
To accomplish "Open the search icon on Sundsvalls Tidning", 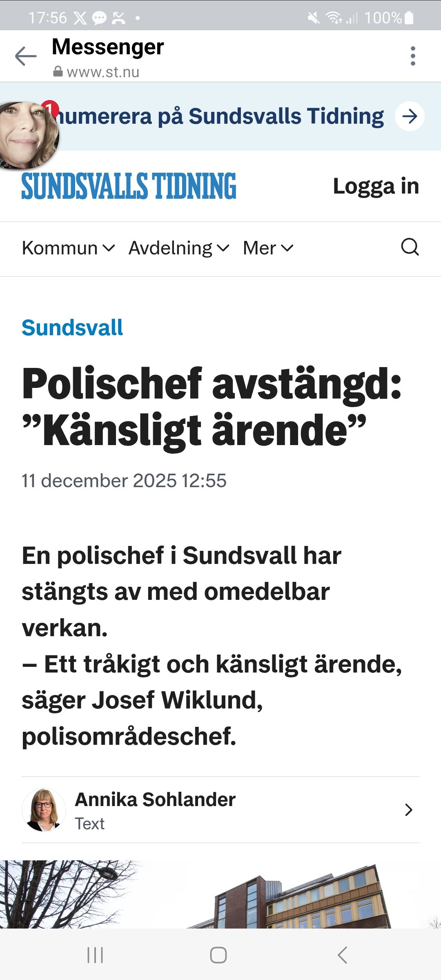I will 410,247.
